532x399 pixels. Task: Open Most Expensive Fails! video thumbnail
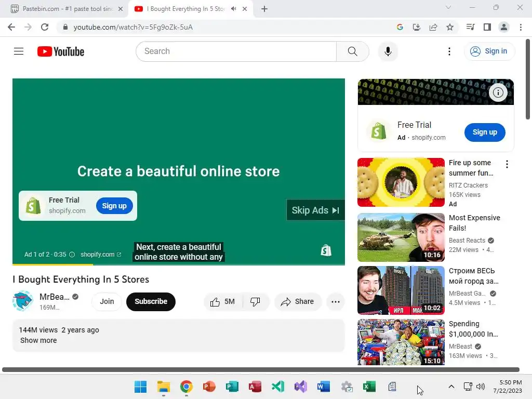tap(401, 237)
